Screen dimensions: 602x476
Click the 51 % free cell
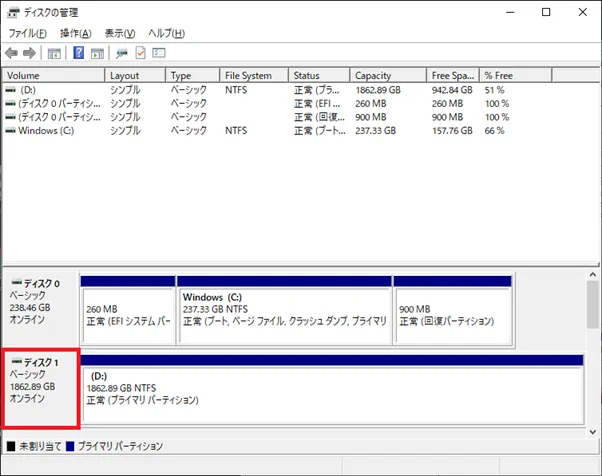[494, 90]
